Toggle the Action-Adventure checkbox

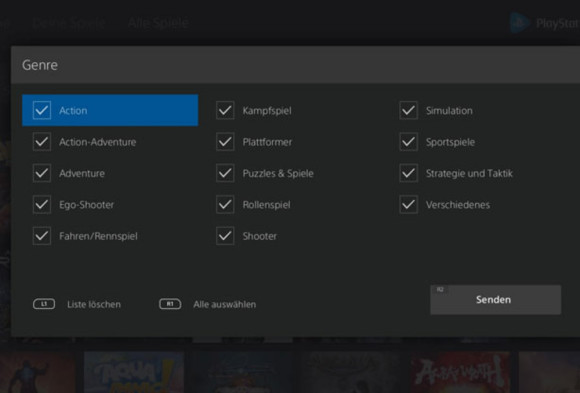click(42, 142)
